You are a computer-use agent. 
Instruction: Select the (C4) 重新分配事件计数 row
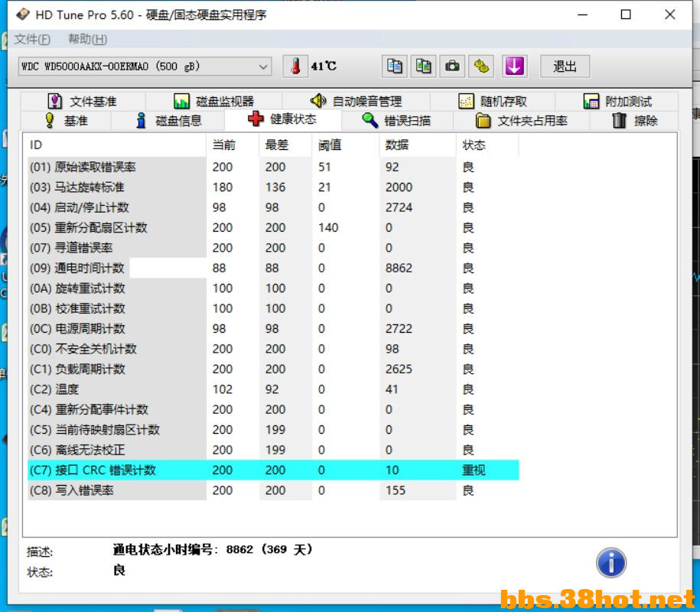[273, 409]
